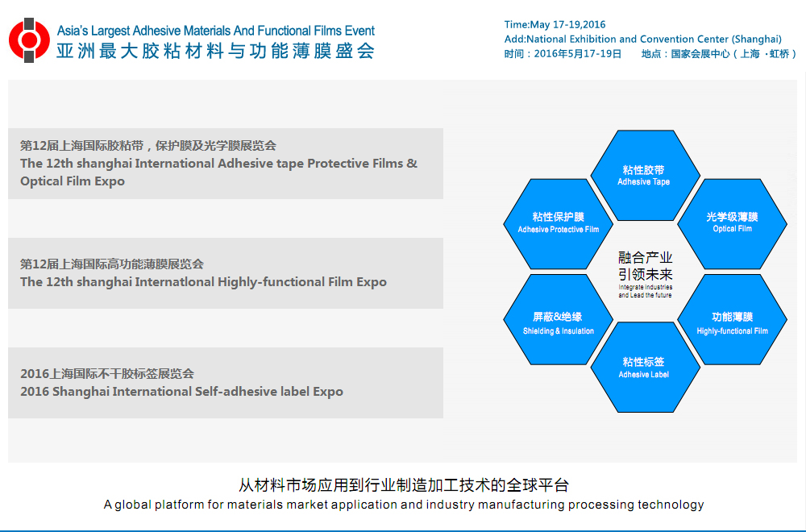Image resolution: width=806 pixels, height=532 pixels.
Task: Click the National Exhibition and Convention Center address
Action: pos(642,39)
